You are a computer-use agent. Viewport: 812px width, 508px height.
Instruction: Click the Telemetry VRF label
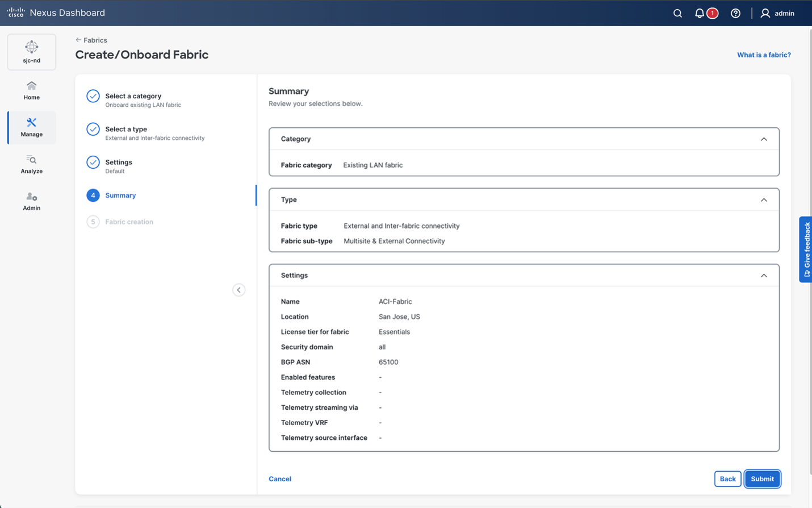(304, 423)
